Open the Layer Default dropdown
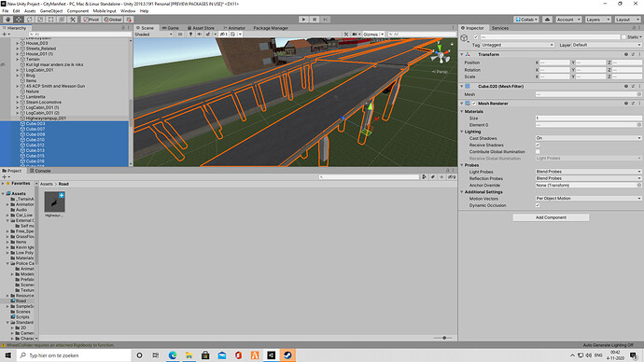This screenshot has width=644, height=362. pyautogui.click(x=607, y=45)
